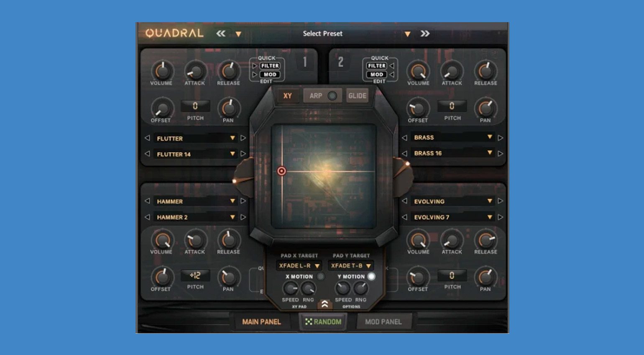Screen dimensions: 644x355
Task: Switch to the XY tab
Action: 288,96
